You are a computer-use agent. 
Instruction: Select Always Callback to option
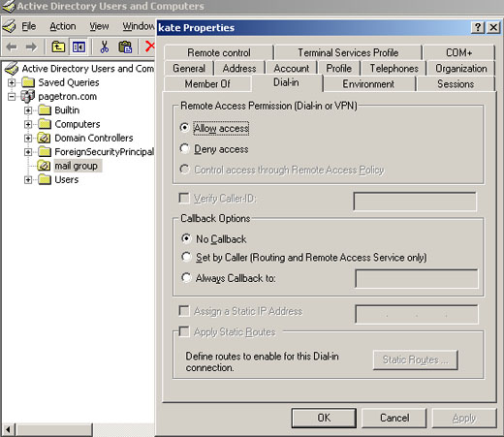tap(186, 277)
